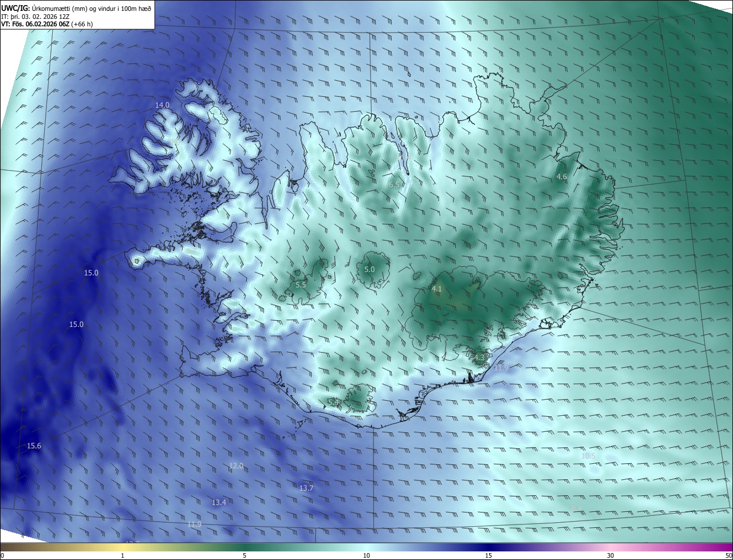Click the initial time line 'IT: þri. 03. 02. 2026 12Z'
Viewport: 733px width, 560px height.
pyautogui.click(x=36, y=16)
